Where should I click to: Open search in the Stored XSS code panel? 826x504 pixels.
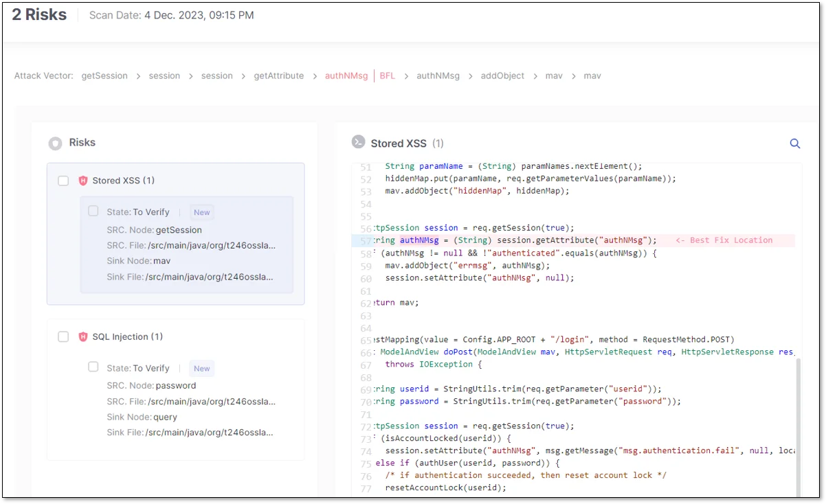795,144
